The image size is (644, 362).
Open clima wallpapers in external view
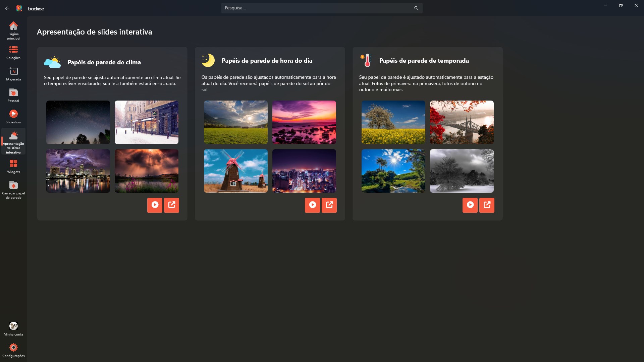(171, 205)
